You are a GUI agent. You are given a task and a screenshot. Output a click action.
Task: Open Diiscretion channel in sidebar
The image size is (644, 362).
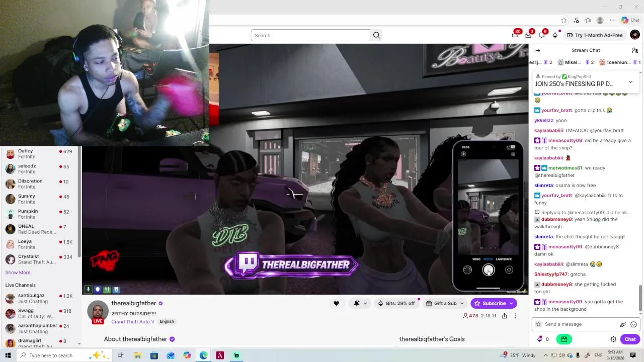[x=40, y=184]
